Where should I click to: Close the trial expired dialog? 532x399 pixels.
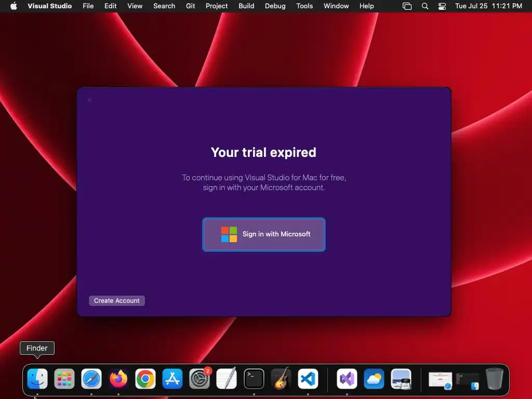point(89,100)
